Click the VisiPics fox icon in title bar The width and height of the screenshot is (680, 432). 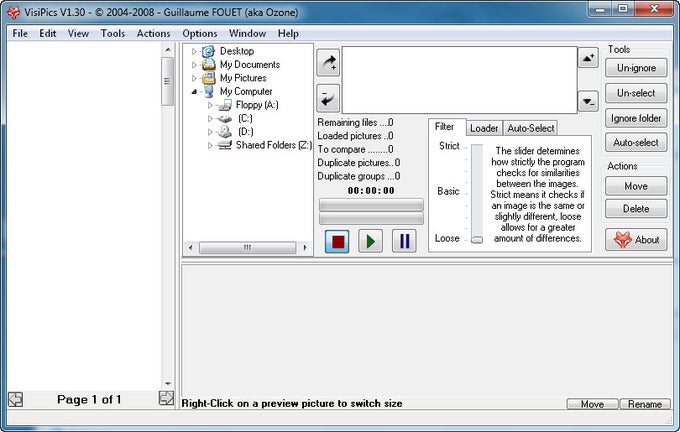point(13,12)
